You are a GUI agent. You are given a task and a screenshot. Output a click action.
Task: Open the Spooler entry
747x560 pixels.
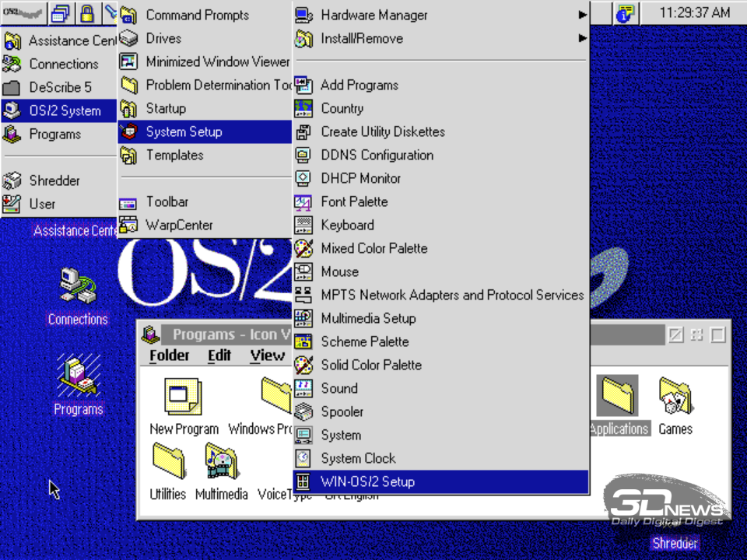(x=440, y=411)
